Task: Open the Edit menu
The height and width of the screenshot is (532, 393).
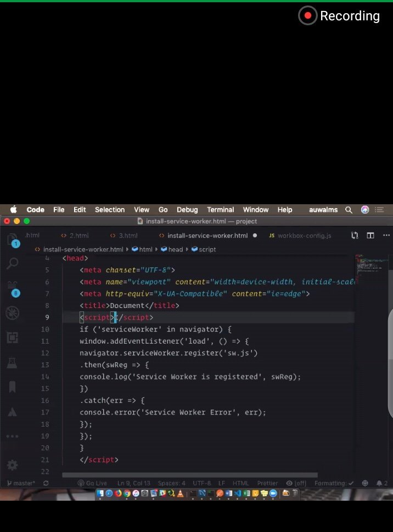Action: pos(80,210)
